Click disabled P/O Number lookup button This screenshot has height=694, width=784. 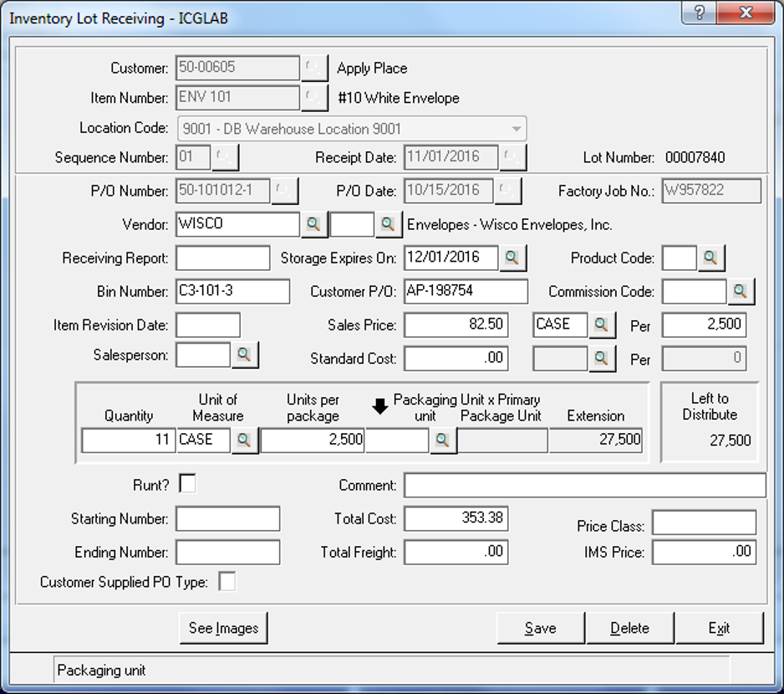coord(284,191)
